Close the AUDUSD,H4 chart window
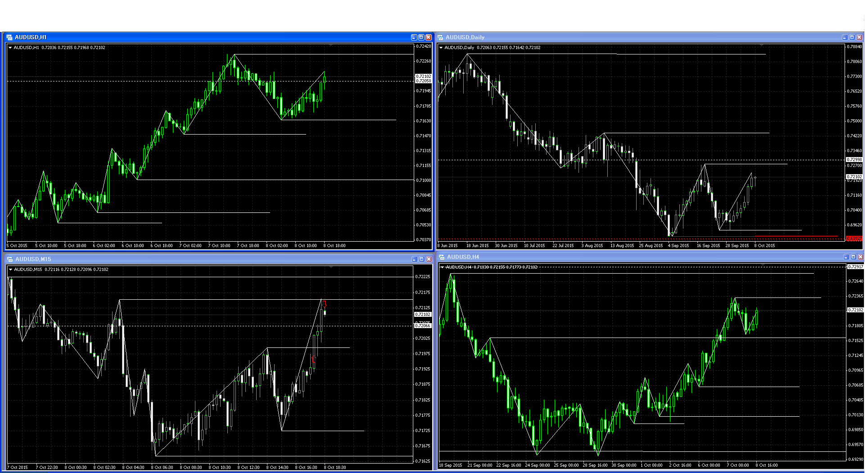 (860, 257)
